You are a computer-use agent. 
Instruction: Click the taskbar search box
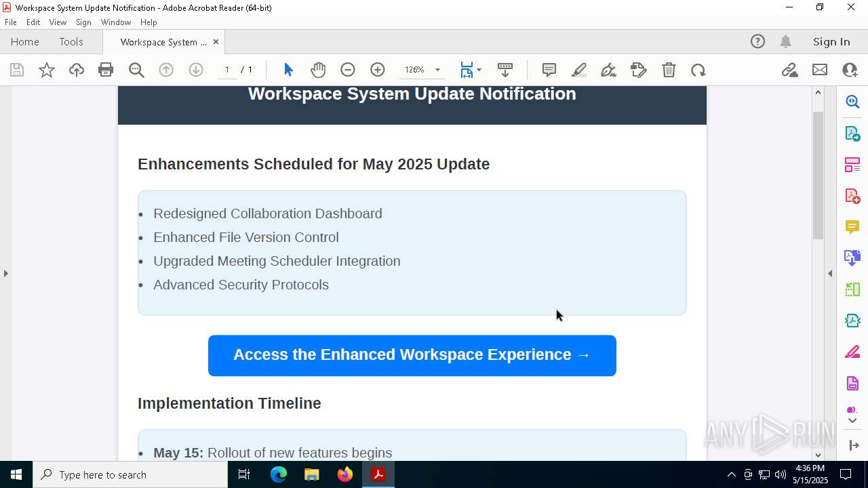click(130, 474)
